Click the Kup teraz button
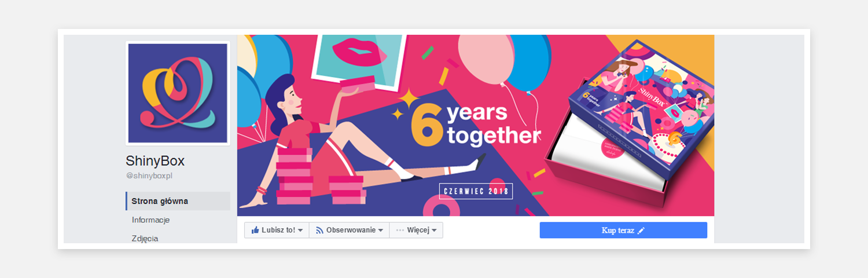This screenshot has width=868, height=278. 623,230
